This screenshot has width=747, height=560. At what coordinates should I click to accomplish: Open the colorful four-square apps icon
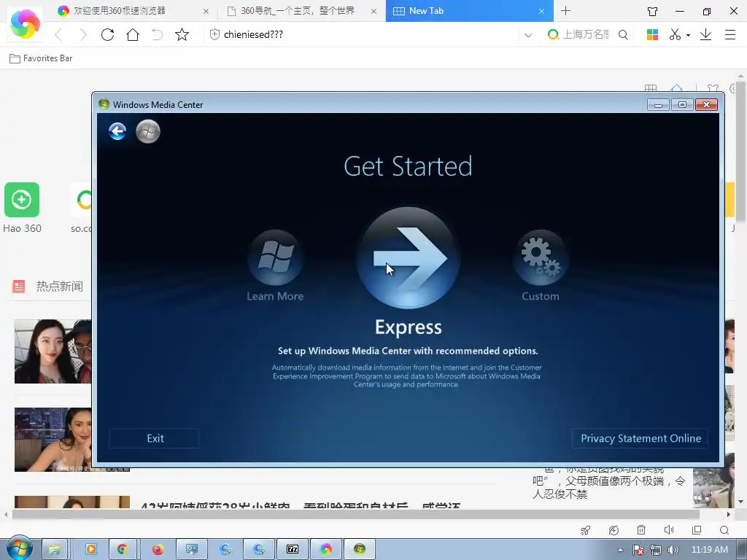[652, 34]
